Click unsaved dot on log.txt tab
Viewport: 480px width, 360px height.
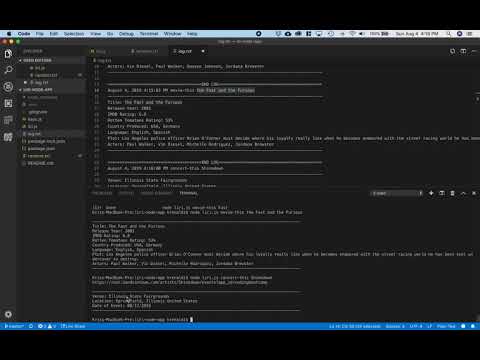click(x=203, y=51)
